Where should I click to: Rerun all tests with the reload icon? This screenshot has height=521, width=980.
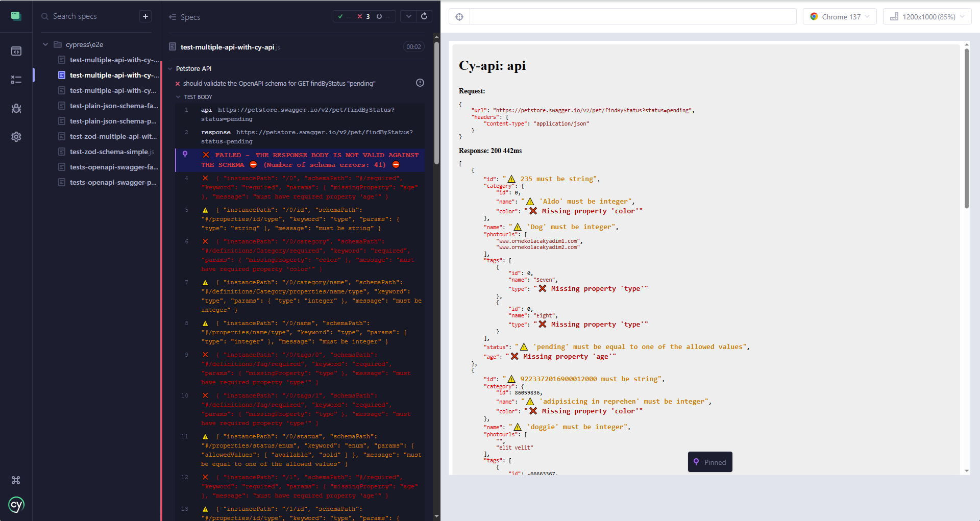[x=424, y=16]
